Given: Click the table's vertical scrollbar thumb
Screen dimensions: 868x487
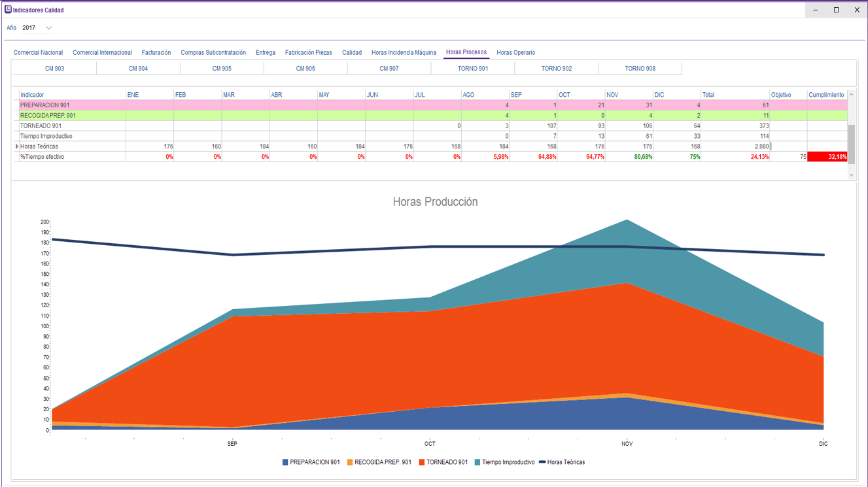Looking at the screenshot, I should (x=851, y=143).
